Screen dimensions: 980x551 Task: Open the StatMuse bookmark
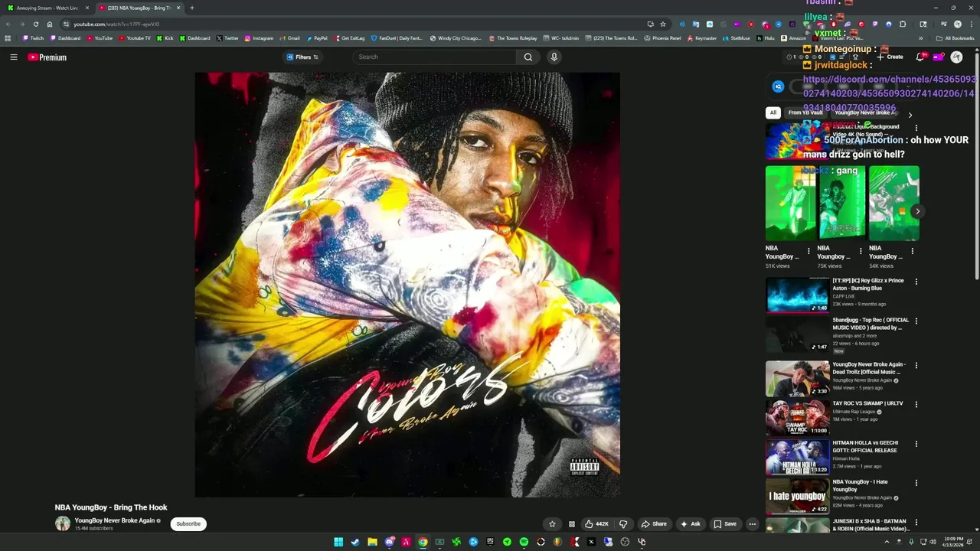(737, 38)
